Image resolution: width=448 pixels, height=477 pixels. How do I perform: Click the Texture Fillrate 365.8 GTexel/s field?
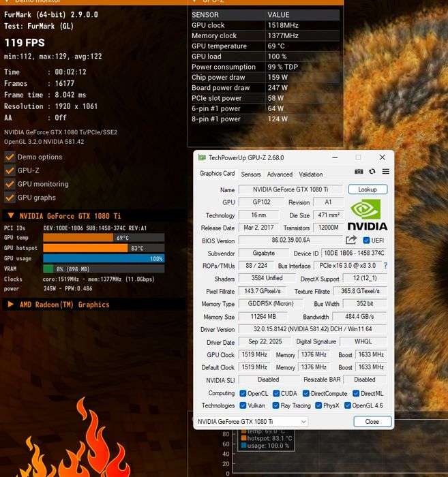coord(360,291)
